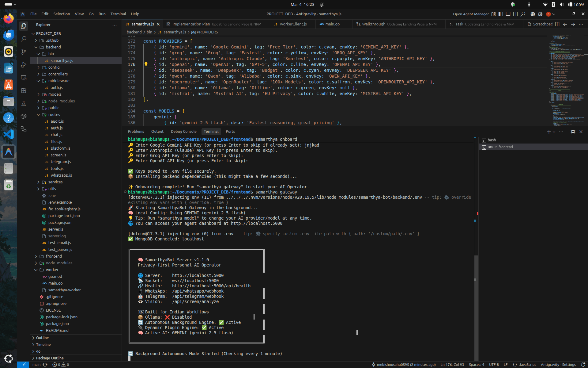Open the Search view in the activity bar
The image size is (588, 368).
(24, 39)
